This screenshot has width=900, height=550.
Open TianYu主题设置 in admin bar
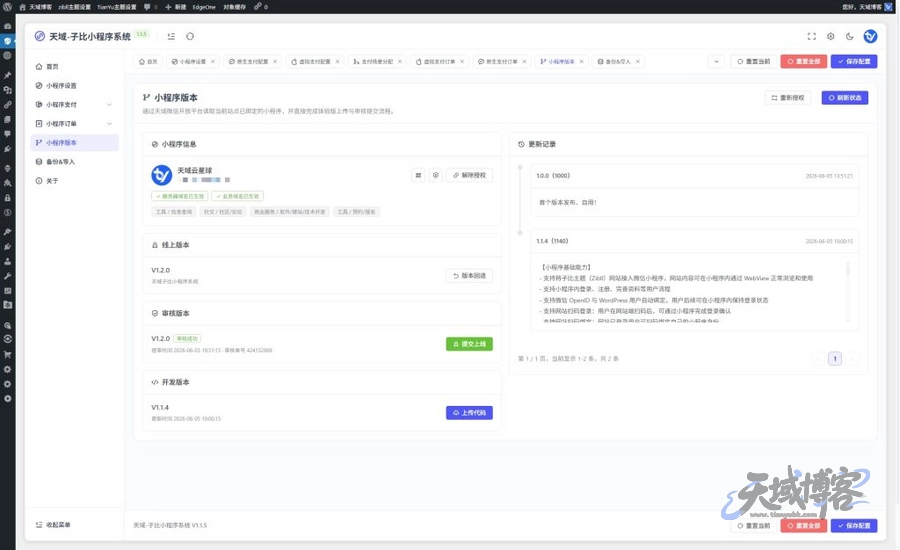[117, 7]
